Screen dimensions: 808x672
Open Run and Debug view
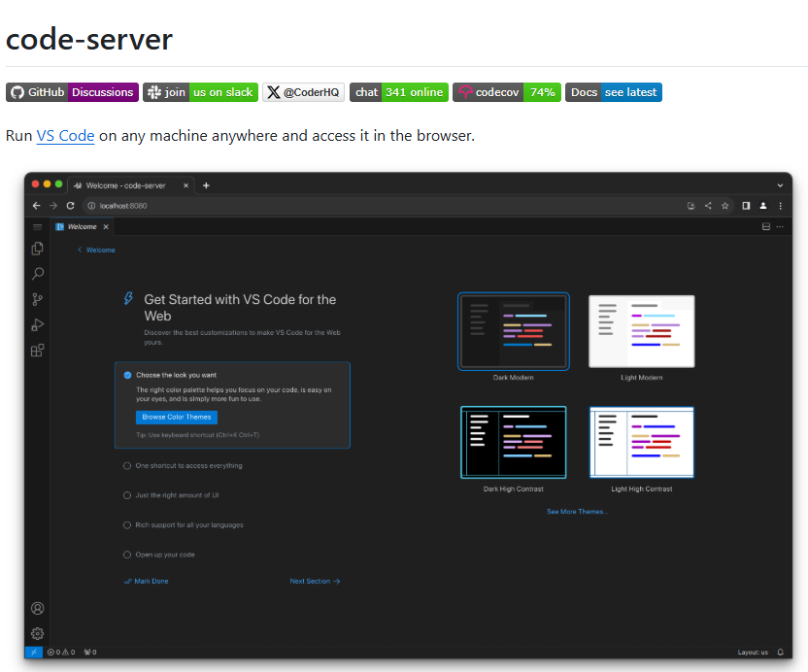(38, 325)
